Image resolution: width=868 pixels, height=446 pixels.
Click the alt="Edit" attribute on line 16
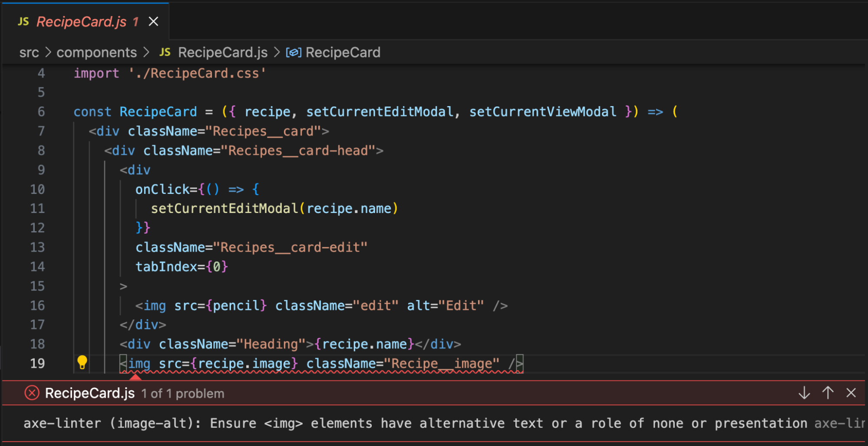coord(446,306)
